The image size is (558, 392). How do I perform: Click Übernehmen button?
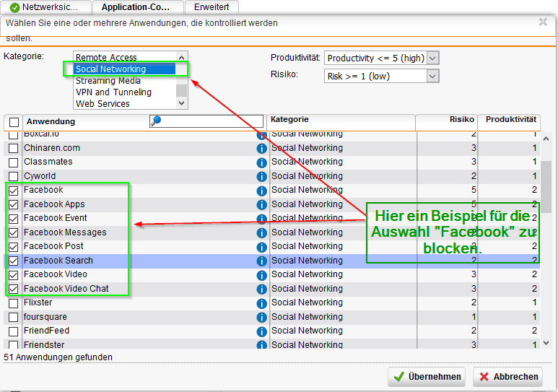coord(427,377)
